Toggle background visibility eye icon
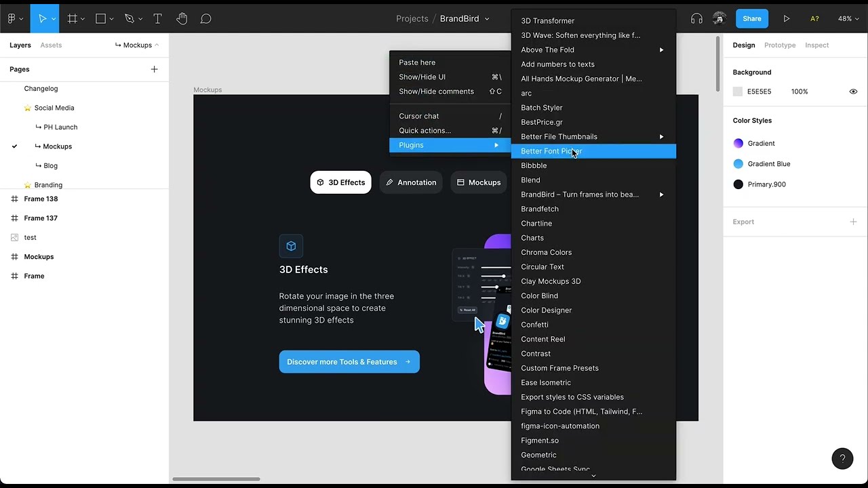The height and width of the screenshot is (488, 868). tap(853, 91)
